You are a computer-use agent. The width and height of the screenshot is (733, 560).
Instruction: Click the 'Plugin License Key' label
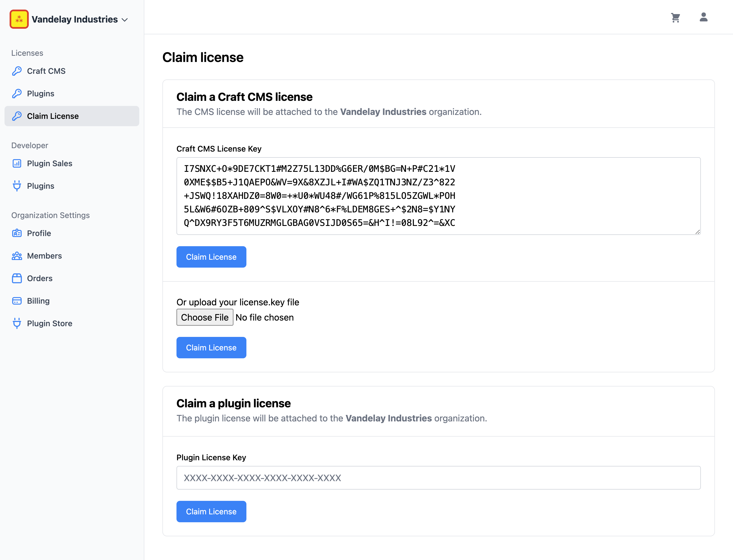point(211,457)
